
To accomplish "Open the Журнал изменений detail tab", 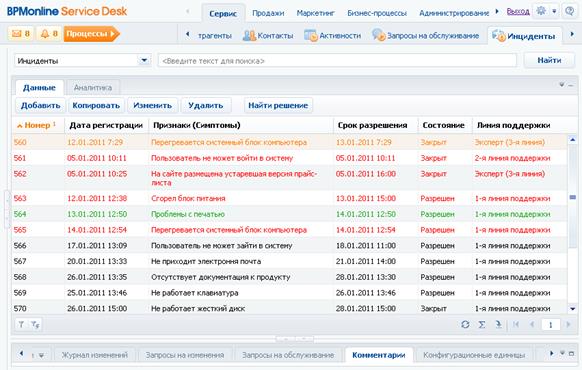I will (x=95, y=355).
